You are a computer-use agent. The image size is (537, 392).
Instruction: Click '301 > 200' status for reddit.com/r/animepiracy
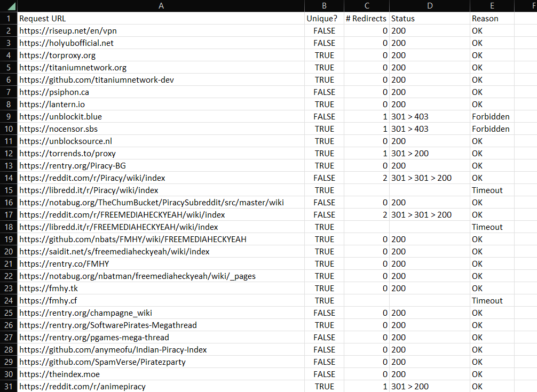click(430, 387)
